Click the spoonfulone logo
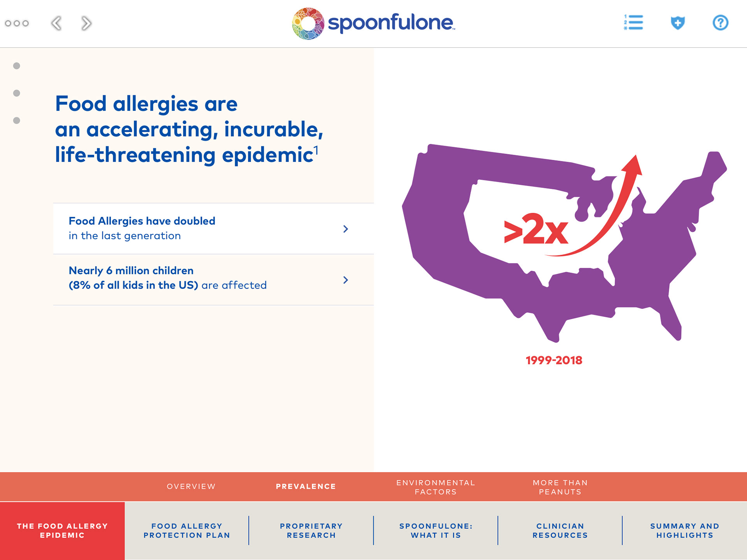Viewport: 747px width, 560px height. pyautogui.click(x=373, y=23)
